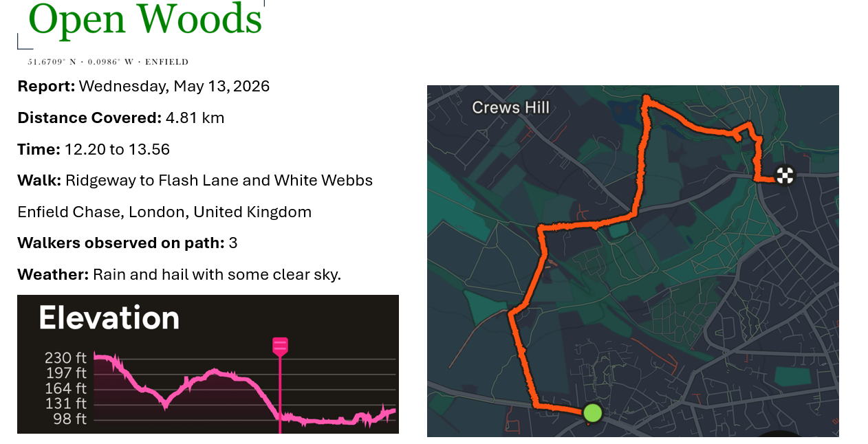Screen dimensions: 868x444
Task: Select the Elevation chart heading
Action: 109,318
